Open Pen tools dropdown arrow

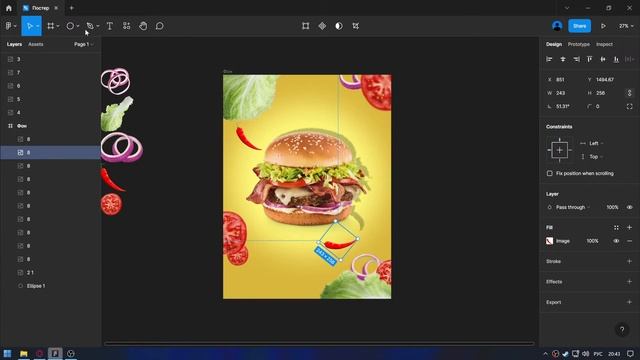98,26
